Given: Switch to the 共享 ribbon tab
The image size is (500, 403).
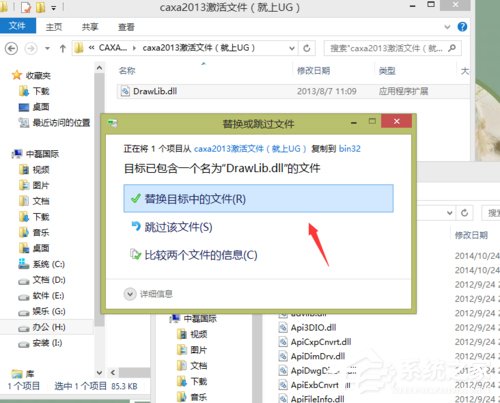Looking at the screenshot, I should point(90,27).
